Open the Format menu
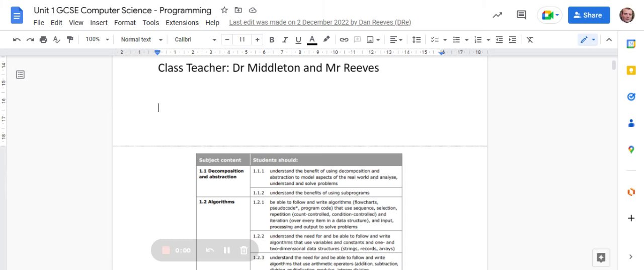Screen dimensions: 644x270 click(x=125, y=23)
